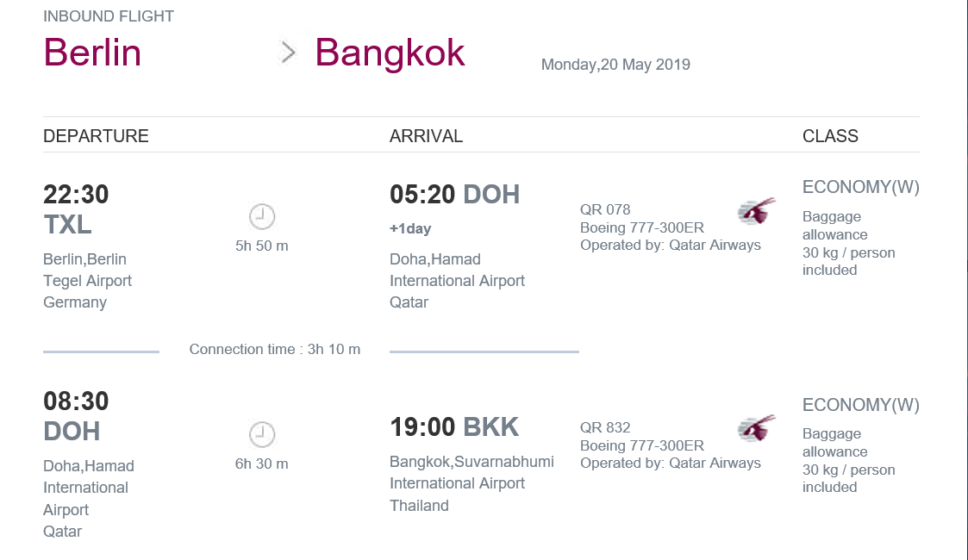
Task: Click the clock icon above 6h 30 m
Action: tap(262, 434)
